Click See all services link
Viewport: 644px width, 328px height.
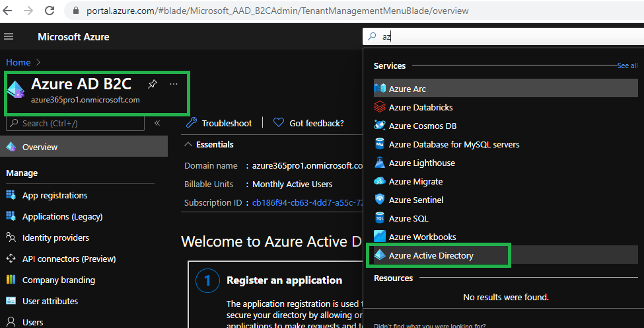point(627,65)
